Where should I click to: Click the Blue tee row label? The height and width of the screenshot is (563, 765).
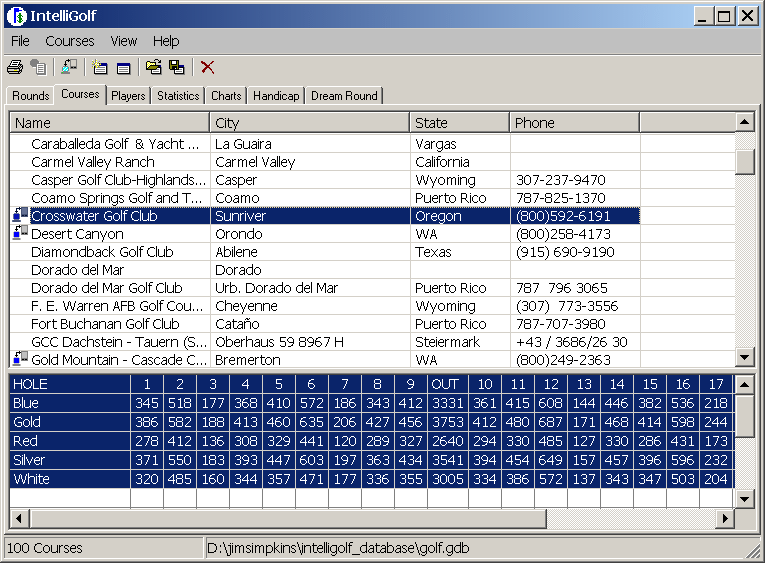tap(70, 403)
